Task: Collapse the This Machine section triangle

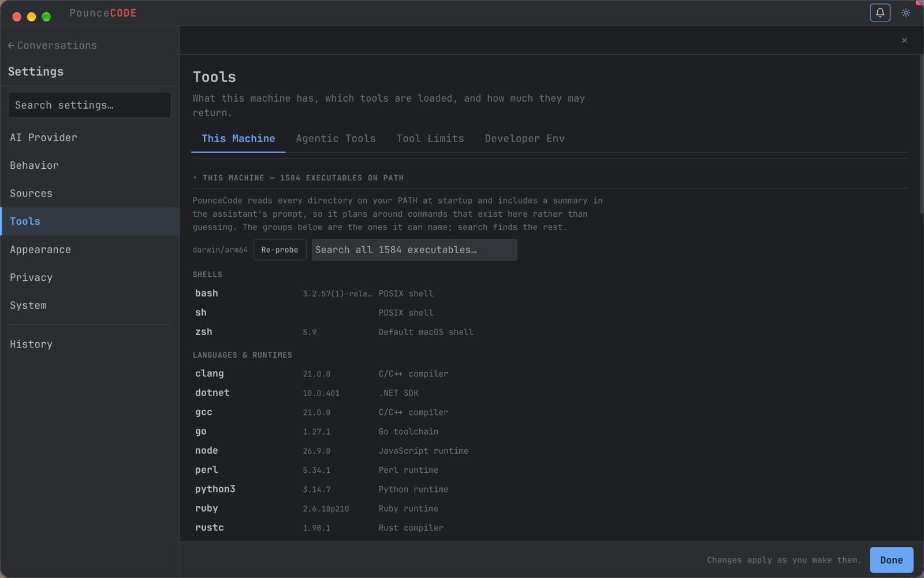Action: pos(195,178)
